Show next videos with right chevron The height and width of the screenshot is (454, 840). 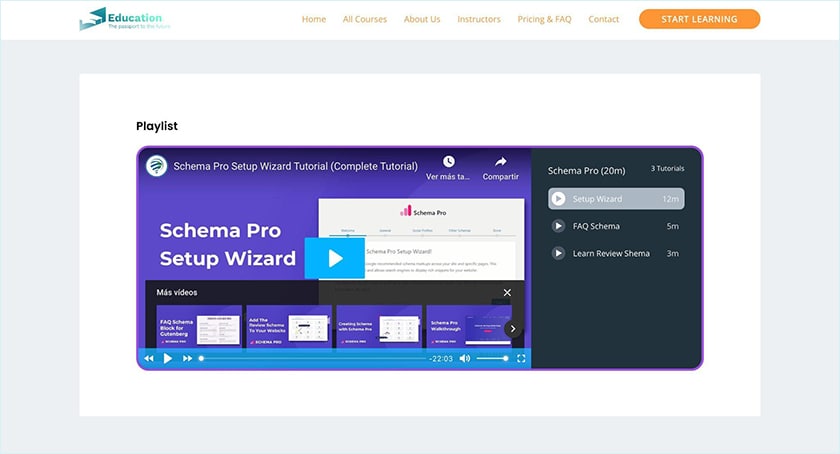point(512,328)
